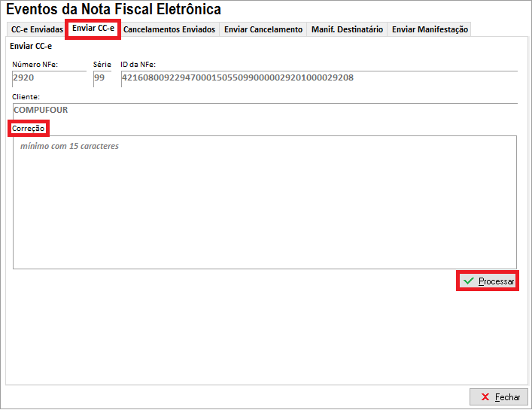Click the Número NFe field showing 2920

tap(49, 77)
